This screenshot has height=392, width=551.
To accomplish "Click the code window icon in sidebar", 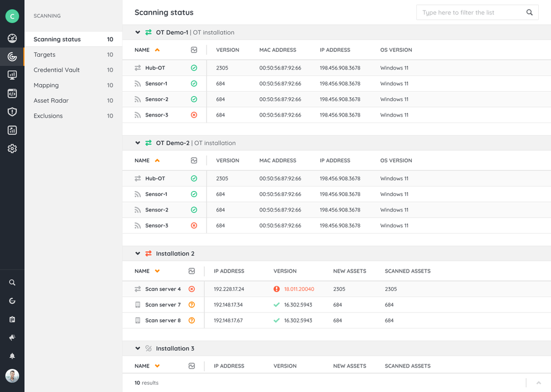I will pos(12,94).
